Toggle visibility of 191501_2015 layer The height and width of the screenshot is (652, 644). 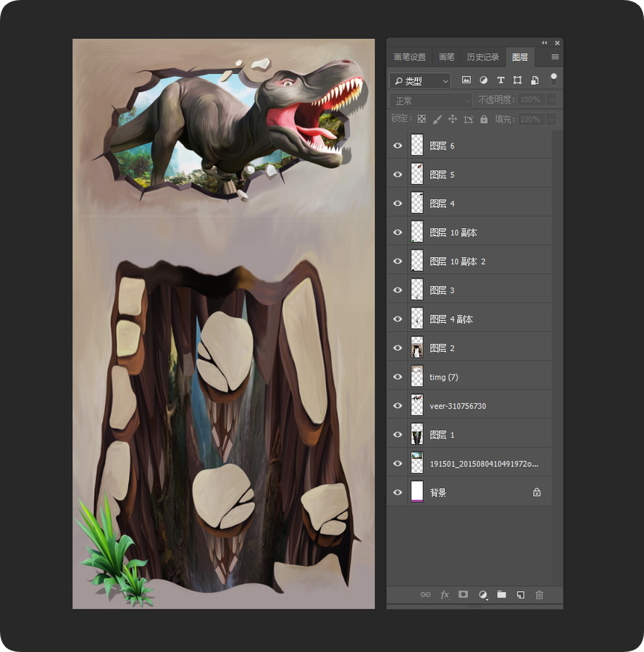pyautogui.click(x=398, y=463)
